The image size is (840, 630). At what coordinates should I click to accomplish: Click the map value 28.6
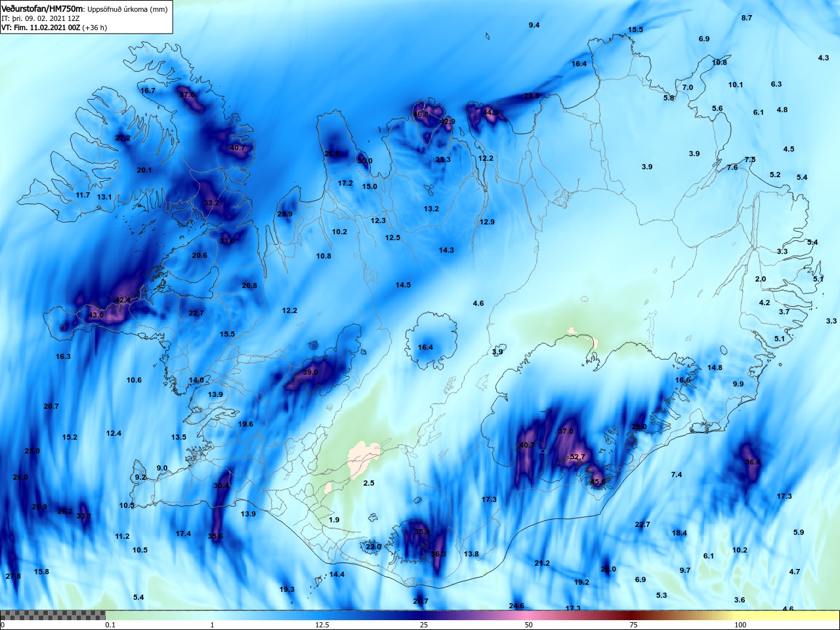pyautogui.click(x=332, y=154)
